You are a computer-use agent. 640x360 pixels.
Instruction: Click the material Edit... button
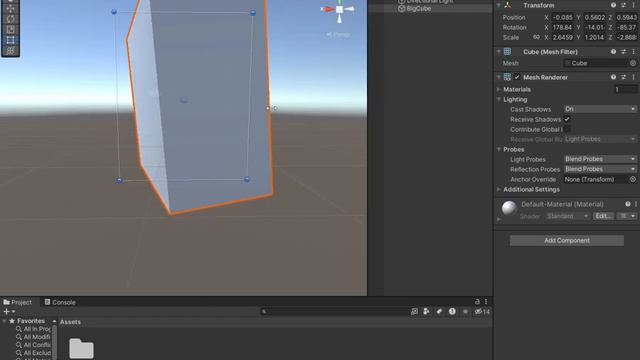603,216
